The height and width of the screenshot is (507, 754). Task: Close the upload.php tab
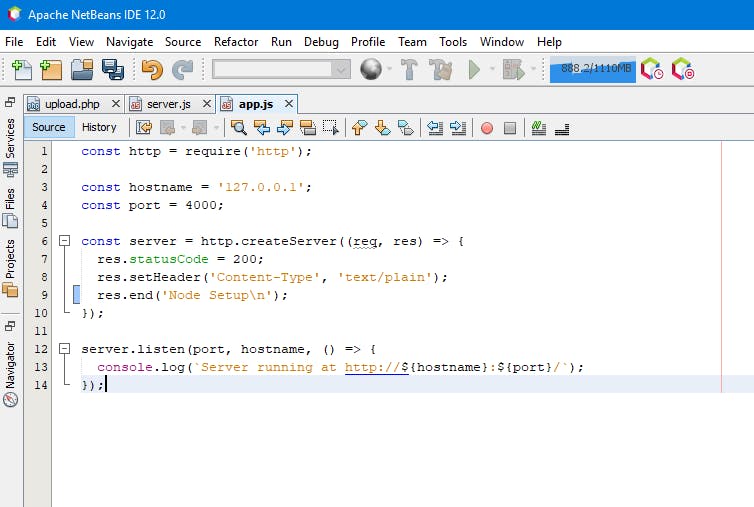click(115, 104)
